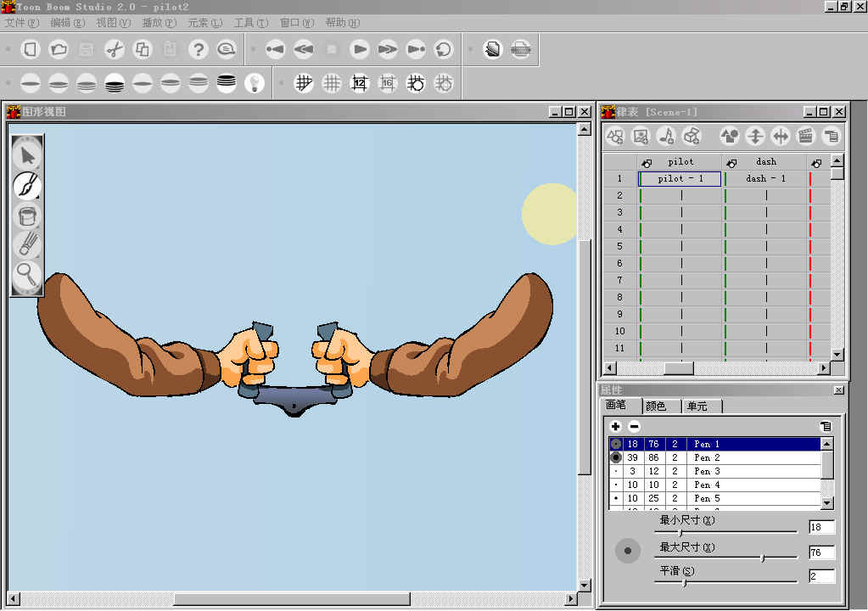The image size is (868, 611).
Task: Show the 12-field grid
Action: 359,83
